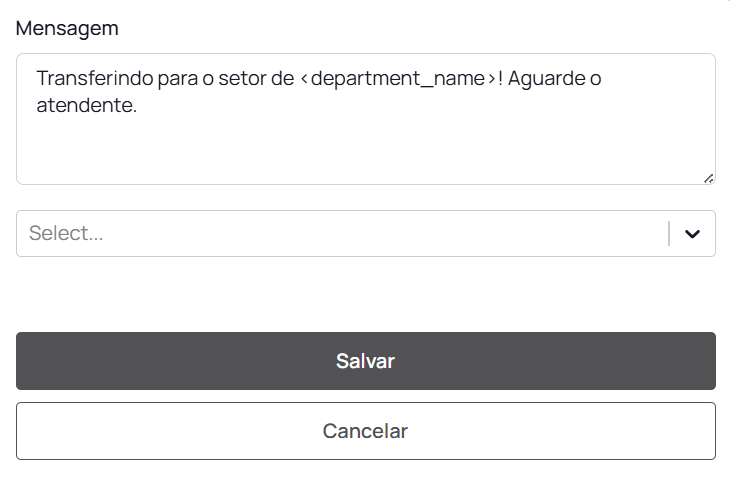Click the word para in message
Screen dimensions: 735x486
pyautogui.click(x=182, y=79)
